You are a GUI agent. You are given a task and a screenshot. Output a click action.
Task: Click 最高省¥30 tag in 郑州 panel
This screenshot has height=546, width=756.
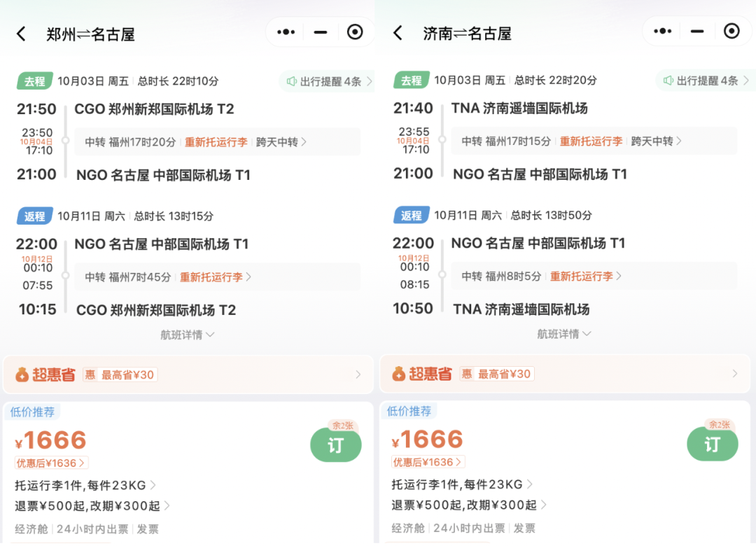121,374
